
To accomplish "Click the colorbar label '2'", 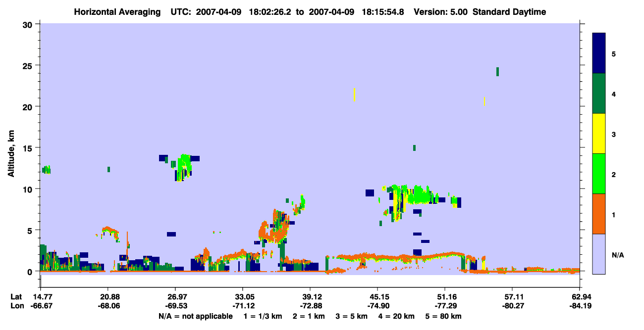I will pos(614,174).
